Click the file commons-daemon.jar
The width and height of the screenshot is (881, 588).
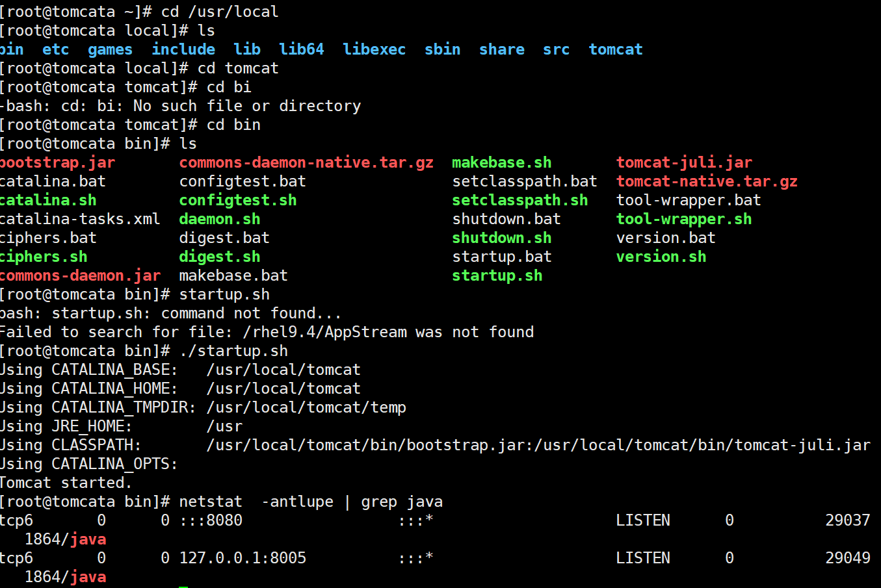pyautogui.click(x=80, y=275)
